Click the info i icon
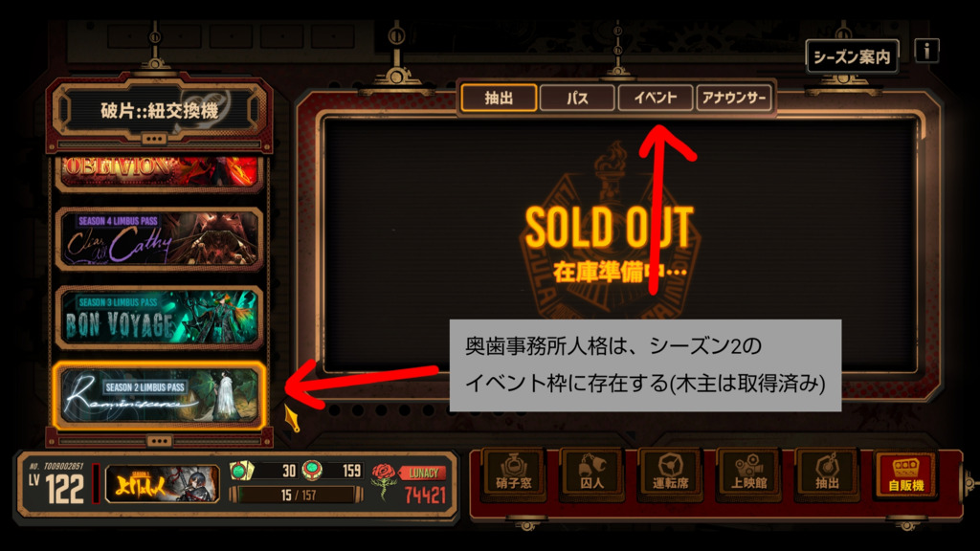The height and width of the screenshot is (551, 980). (926, 51)
